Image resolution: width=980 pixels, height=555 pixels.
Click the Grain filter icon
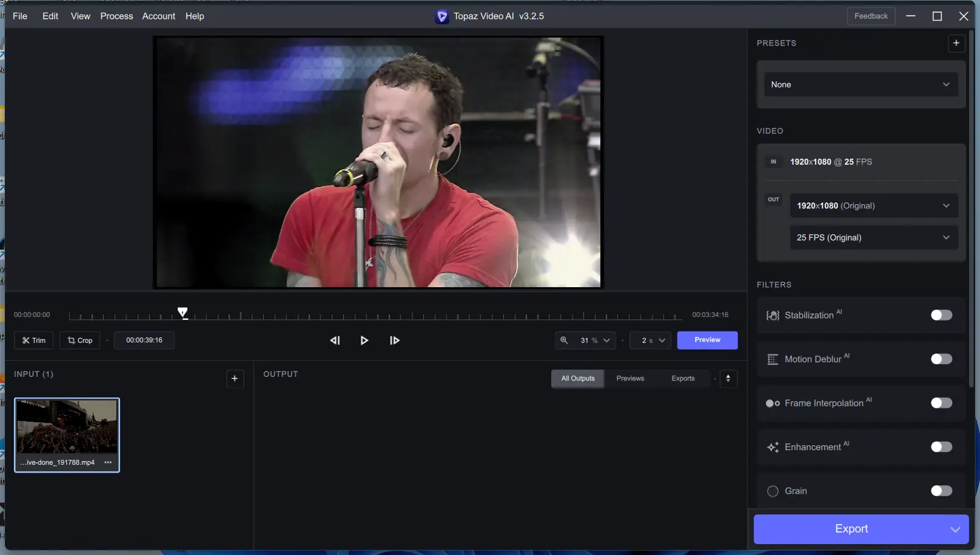773,491
